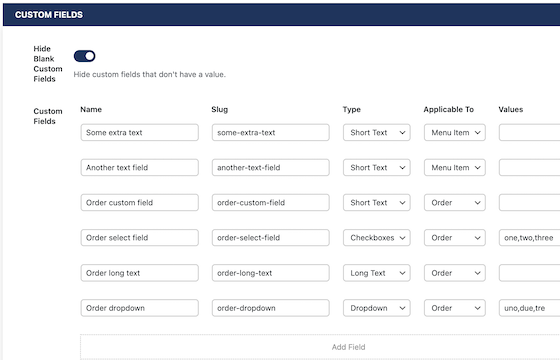Click the Type column heading
Screen dimensions: 560x360
pos(352,110)
